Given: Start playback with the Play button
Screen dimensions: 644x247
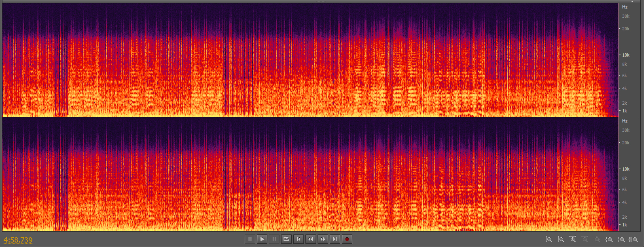Looking at the screenshot, I should pyautogui.click(x=262, y=239).
